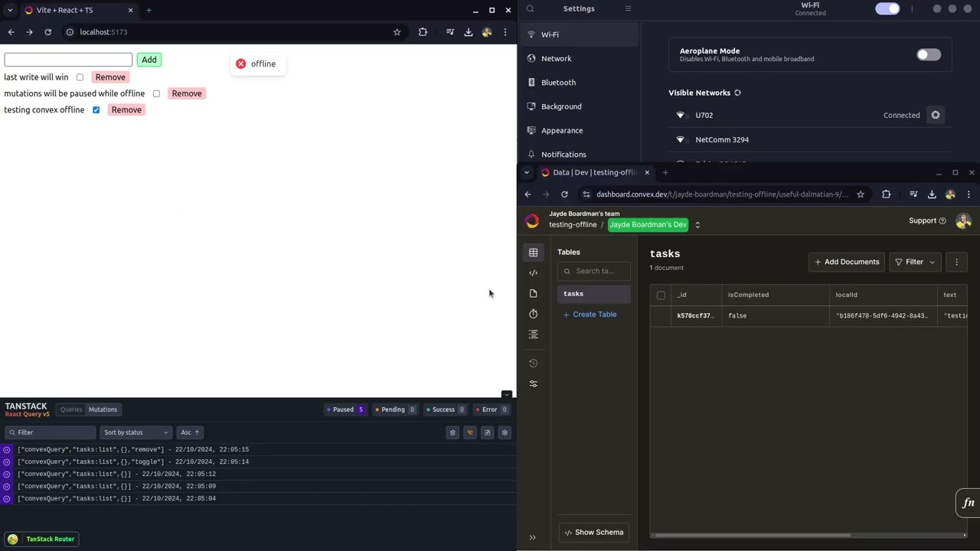Open the 'Sort by status' dropdown
980x551 pixels.
[136, 432]
